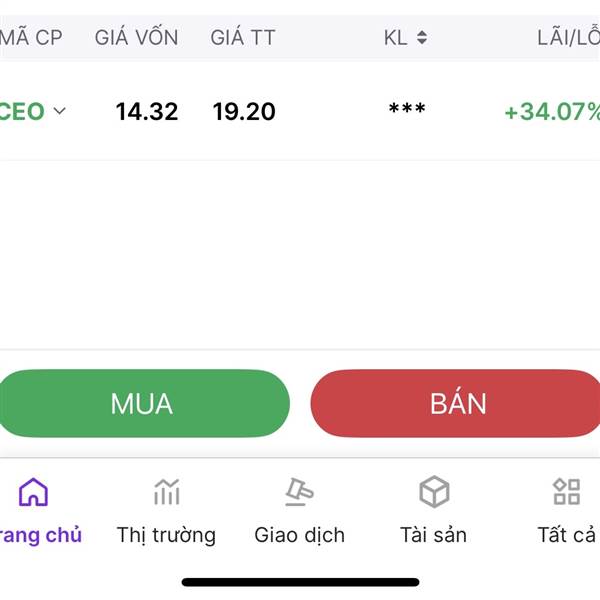
Task: Tap the purple home icon
Action: (33, 492)
